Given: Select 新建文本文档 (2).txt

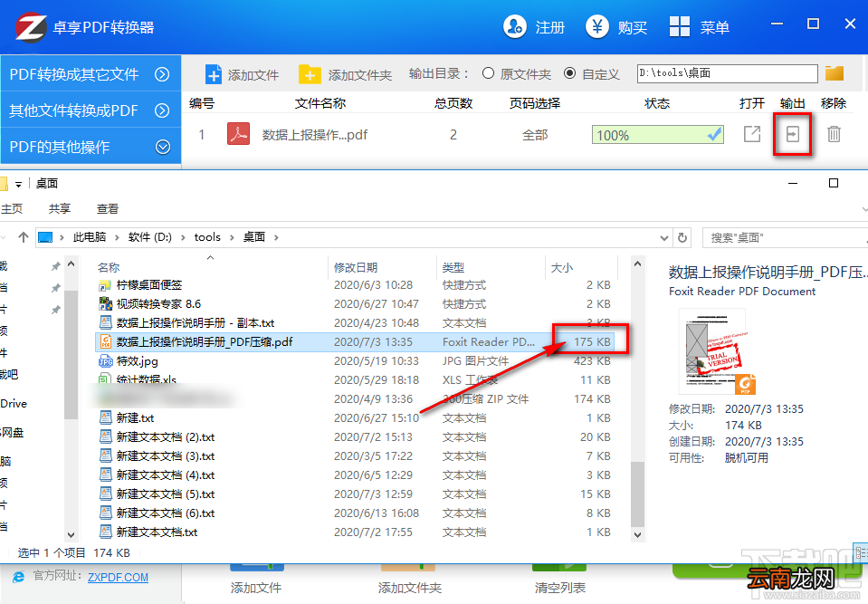Looking at the screenshot, I should pos(157,436).
